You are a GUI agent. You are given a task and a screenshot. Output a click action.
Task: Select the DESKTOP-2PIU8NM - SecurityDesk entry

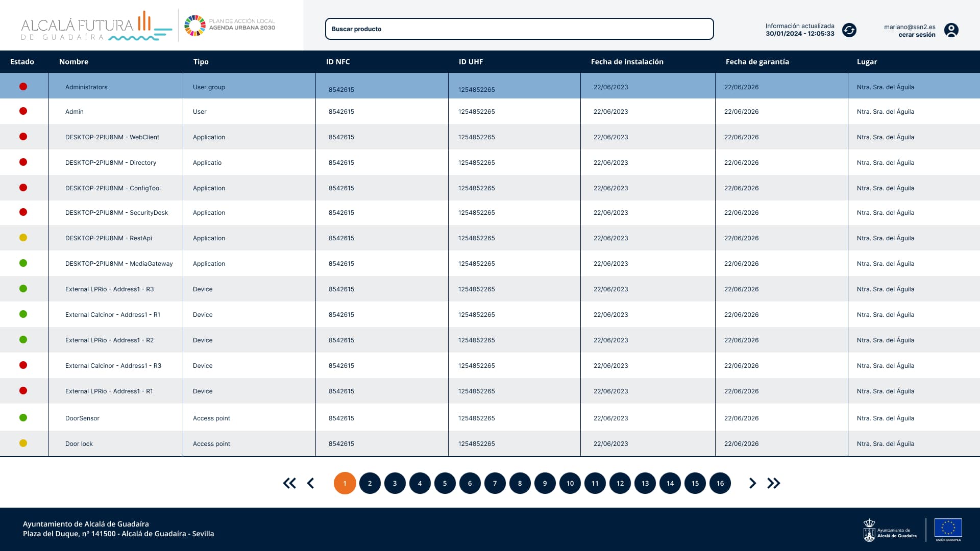pyautogui.click(x=116, y=213)
